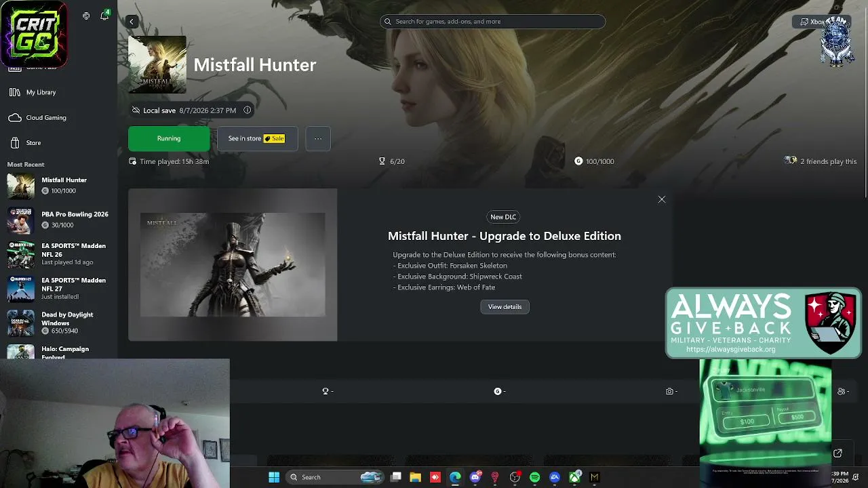Image resolution: width=868 pixels, height=488 pixels.
Task: Open the save info circle icon
Action: 248,110
